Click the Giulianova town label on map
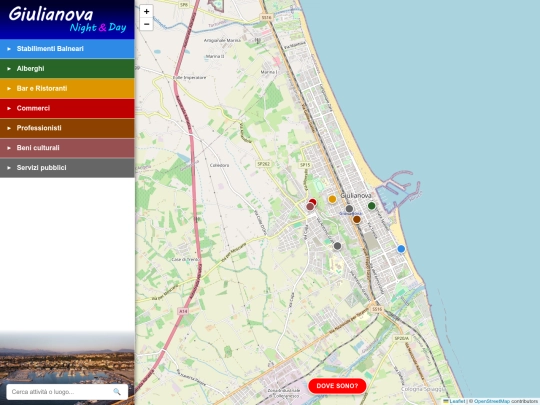540x405 pixels. pos(356,196)
